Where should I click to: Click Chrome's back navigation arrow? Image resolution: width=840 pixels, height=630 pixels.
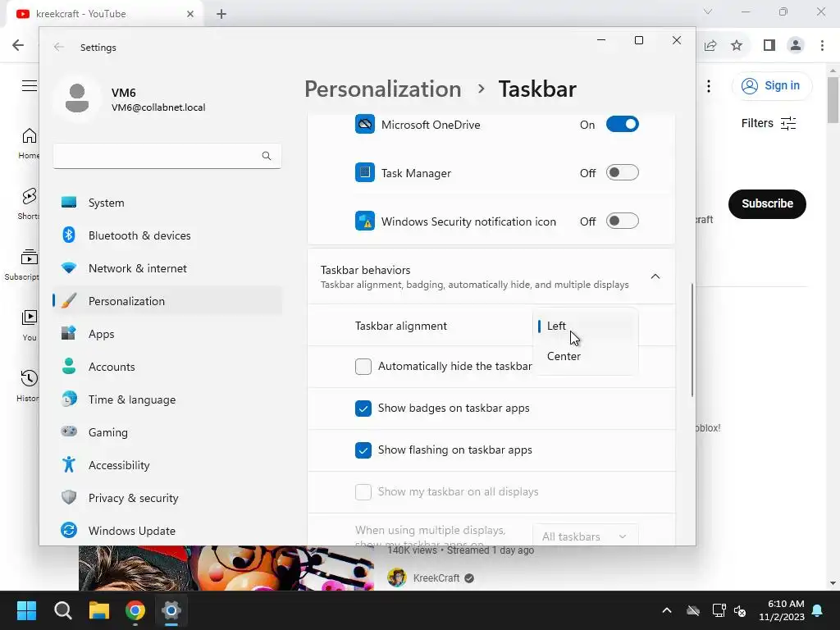18,45
